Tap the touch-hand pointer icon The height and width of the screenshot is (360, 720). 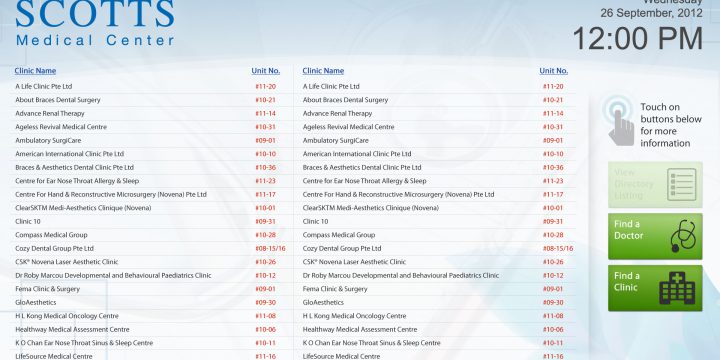tap(619, 120)
